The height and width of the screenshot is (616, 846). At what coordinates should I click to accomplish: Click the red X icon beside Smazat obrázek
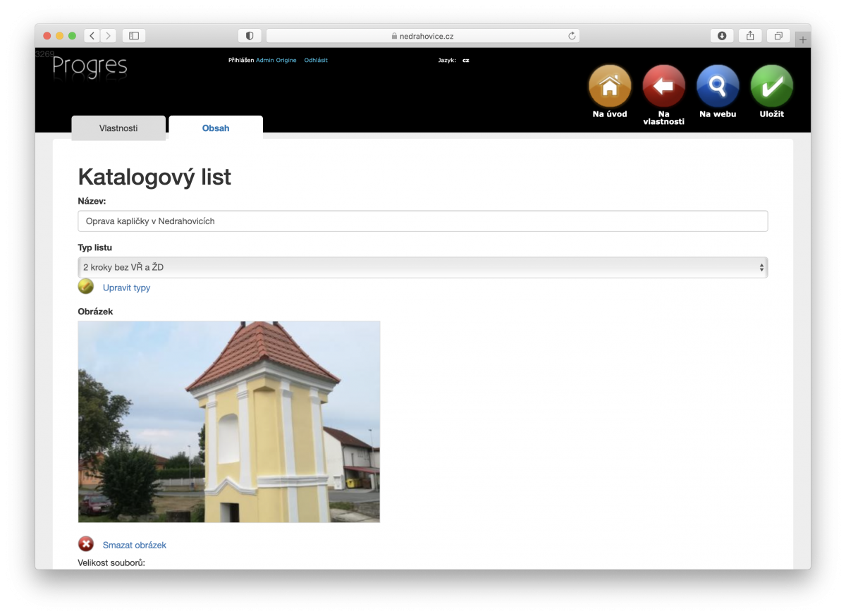[85, 543]
